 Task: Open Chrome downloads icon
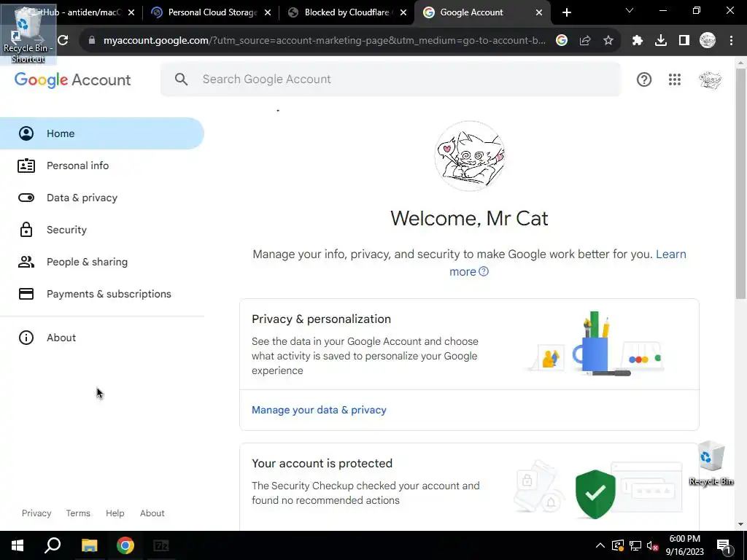pyautogui.click(x=661, y=41)
